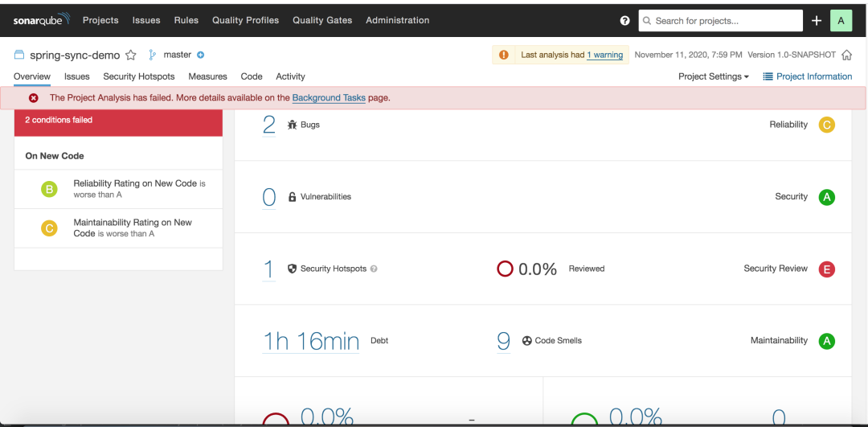Open the 1h 16min debt measure

click(311, 341)
